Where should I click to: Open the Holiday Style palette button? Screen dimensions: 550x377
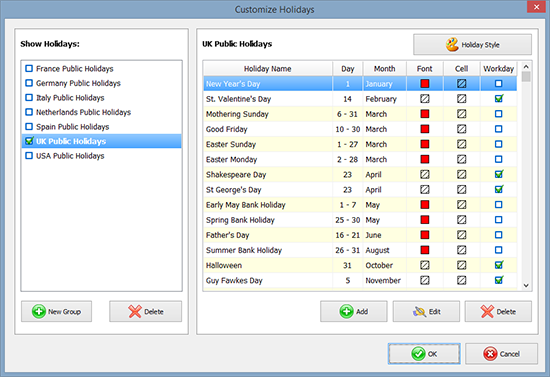pos(472,45)
